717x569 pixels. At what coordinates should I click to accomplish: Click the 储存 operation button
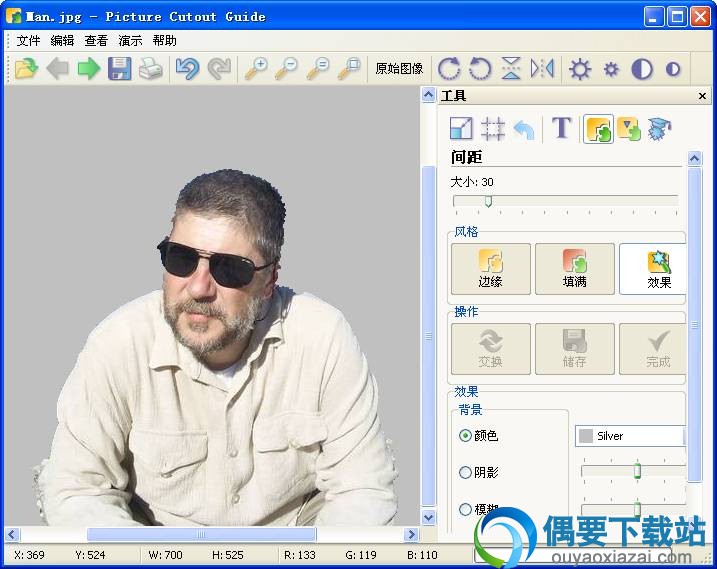(575, 349)
